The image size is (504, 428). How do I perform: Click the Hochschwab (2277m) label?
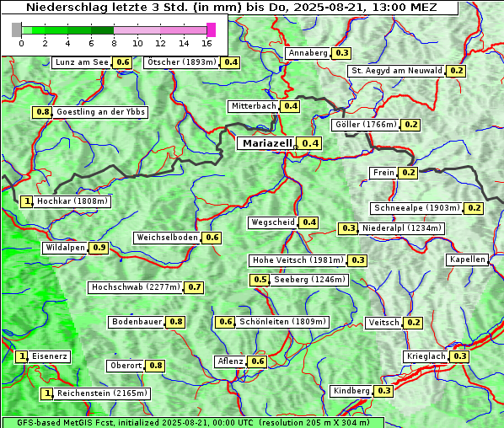click(x=136, y=287)
